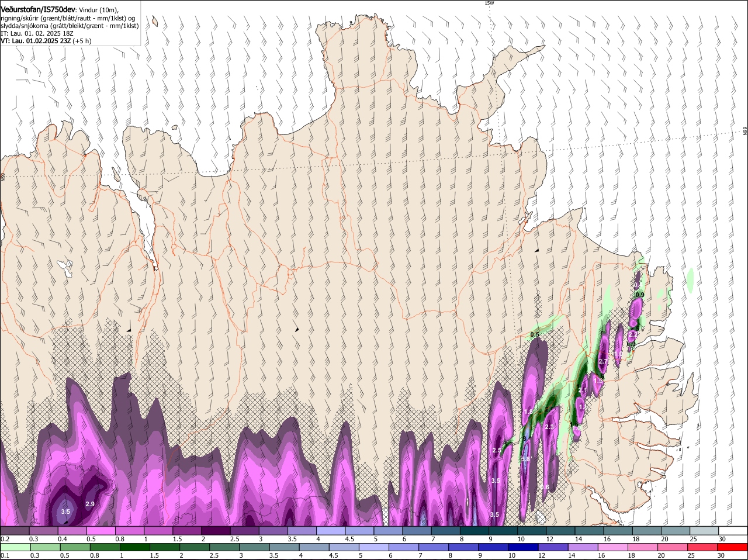Image resolution: width=748 pixels, height=560 pixels.
Task: Click the 15W meridian label
Action: tap(489, 3)
